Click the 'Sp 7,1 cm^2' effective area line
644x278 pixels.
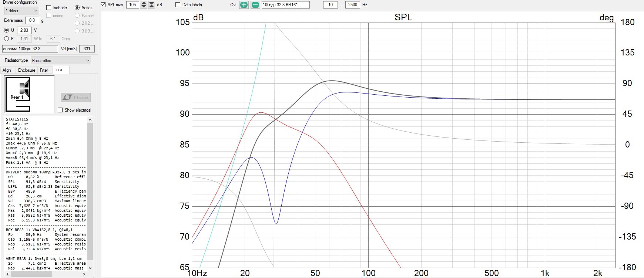[x=47, y=264]
